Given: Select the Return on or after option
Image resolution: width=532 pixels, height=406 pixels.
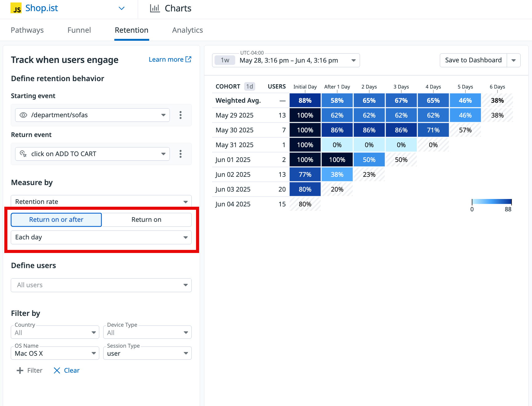Looking at the screenshot, I should pos(56,220).
